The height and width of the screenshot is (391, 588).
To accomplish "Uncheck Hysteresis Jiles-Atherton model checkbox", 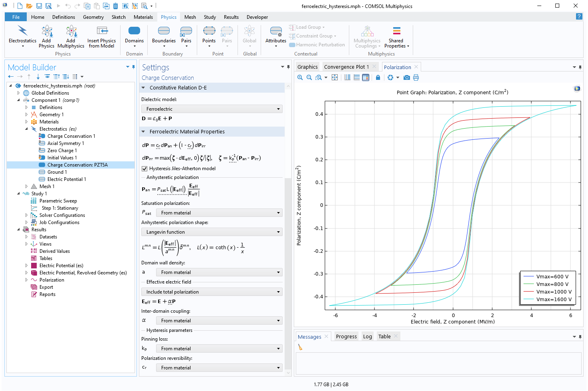I will 145,169.
